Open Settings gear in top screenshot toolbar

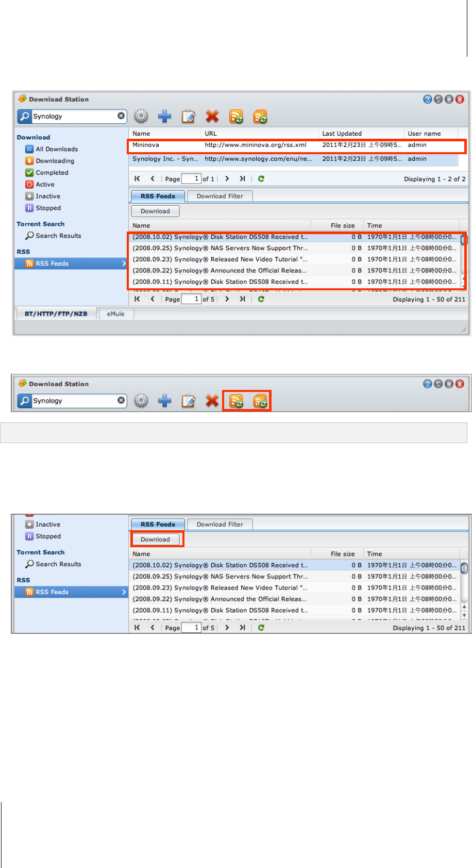[x=141, y=117]
